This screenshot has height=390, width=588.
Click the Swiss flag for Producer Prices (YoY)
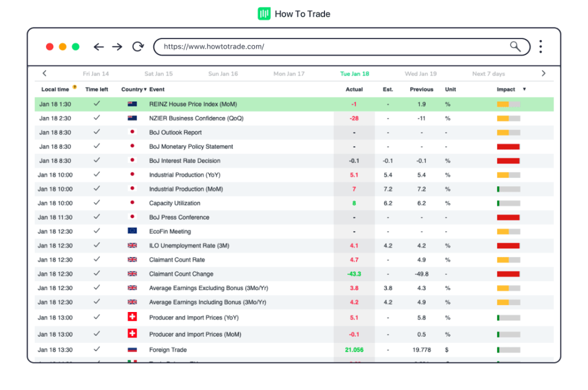pyautogui.click(x=132, y=317)
